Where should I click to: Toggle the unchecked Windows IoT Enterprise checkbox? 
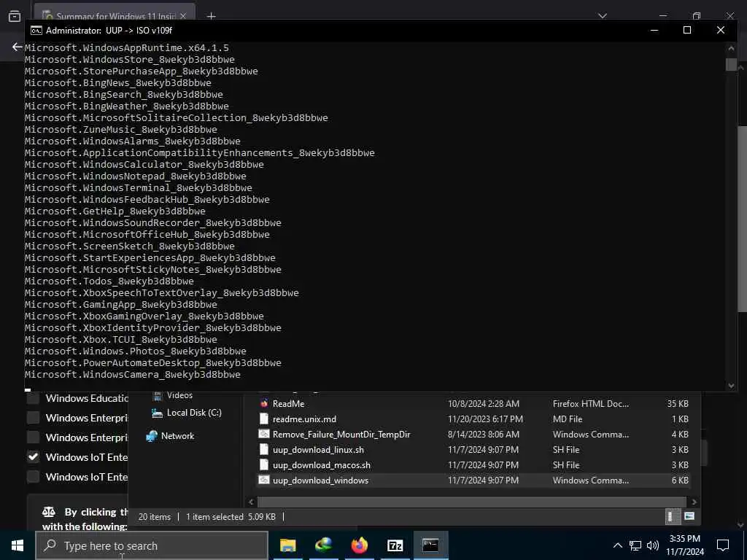point(34,477)
